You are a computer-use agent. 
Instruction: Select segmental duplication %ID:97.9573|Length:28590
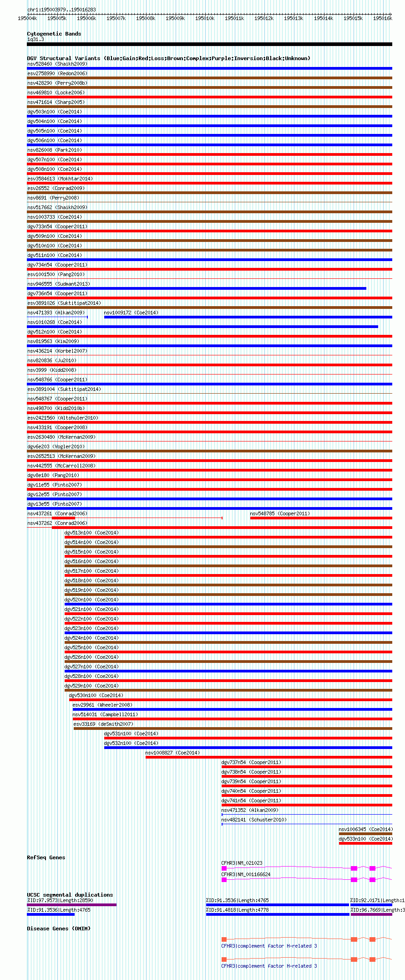coord(60,900)
